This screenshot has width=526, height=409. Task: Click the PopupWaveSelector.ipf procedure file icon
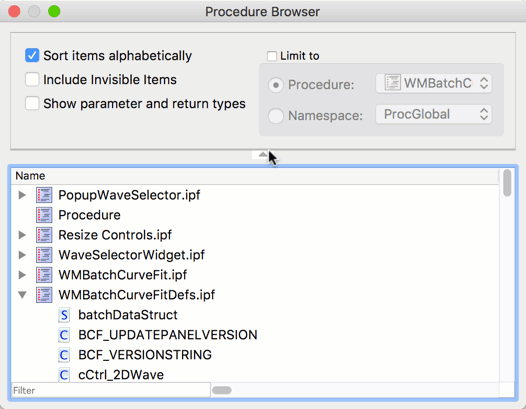point(44,195)
